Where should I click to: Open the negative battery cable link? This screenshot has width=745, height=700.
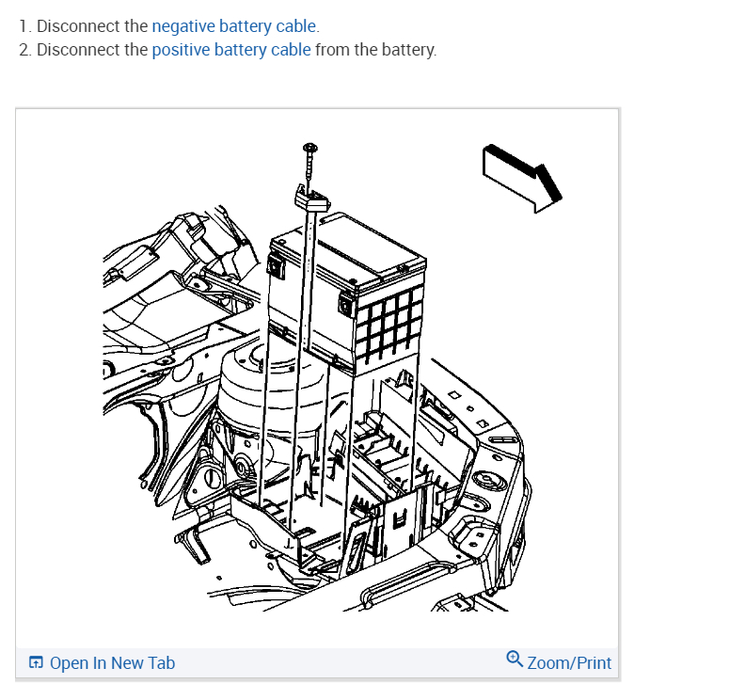(234, 26)
